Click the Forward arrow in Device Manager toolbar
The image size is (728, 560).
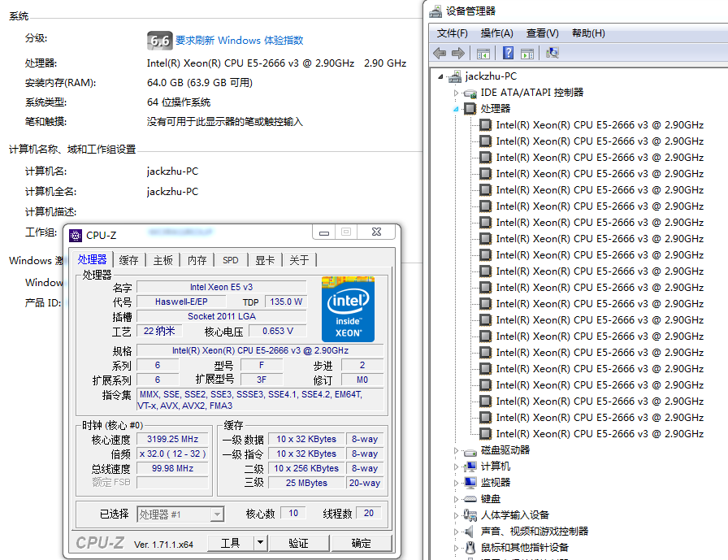pos(458,54)
